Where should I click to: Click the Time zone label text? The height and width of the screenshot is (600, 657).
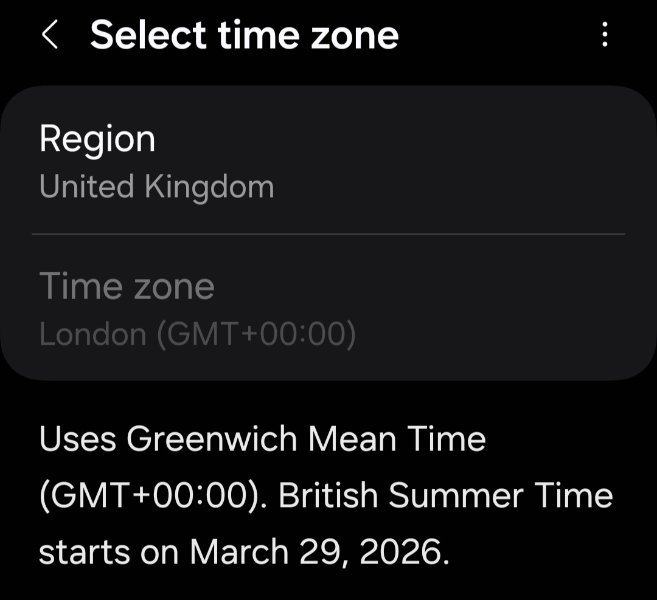point(126,287)
